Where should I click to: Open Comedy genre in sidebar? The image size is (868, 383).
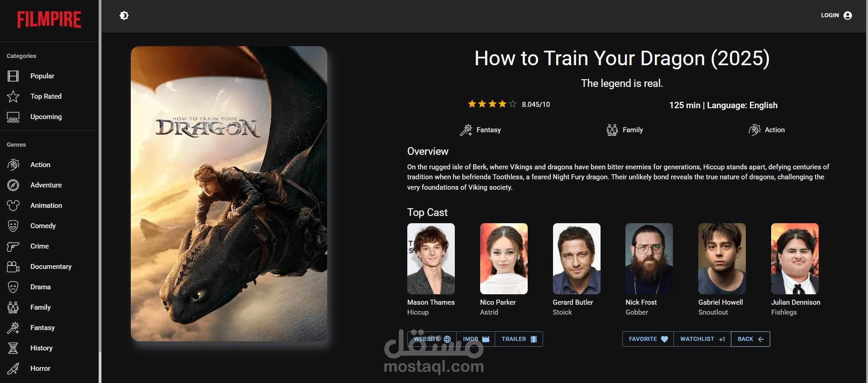click(49, 226)
